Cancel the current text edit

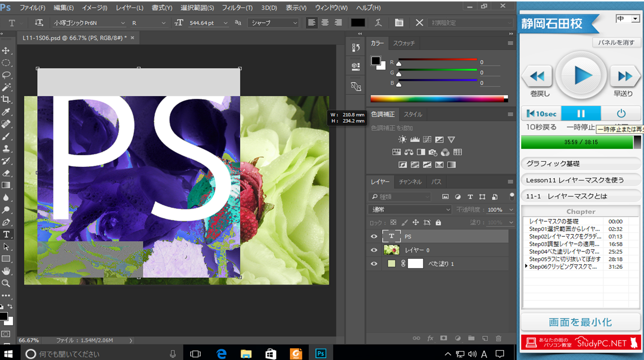419,23
